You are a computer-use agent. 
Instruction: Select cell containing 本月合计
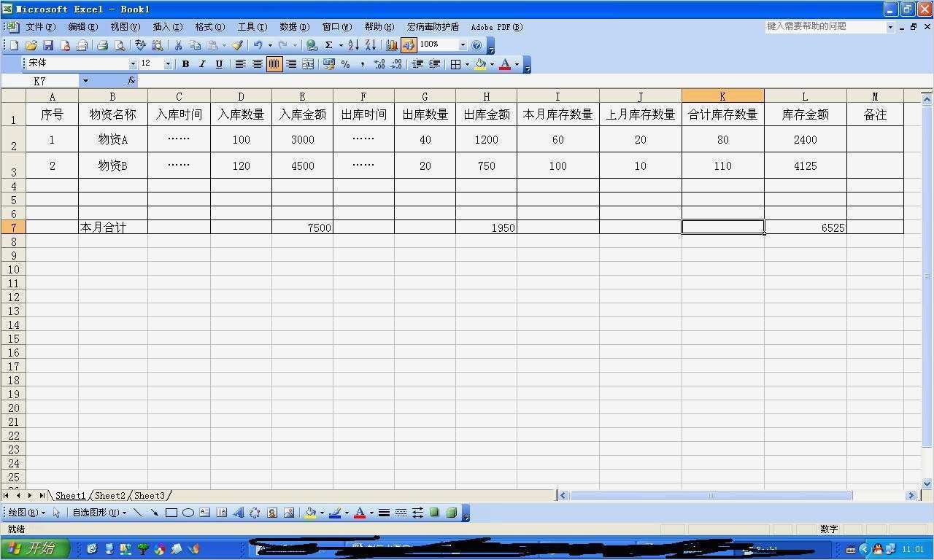(112, 227)
